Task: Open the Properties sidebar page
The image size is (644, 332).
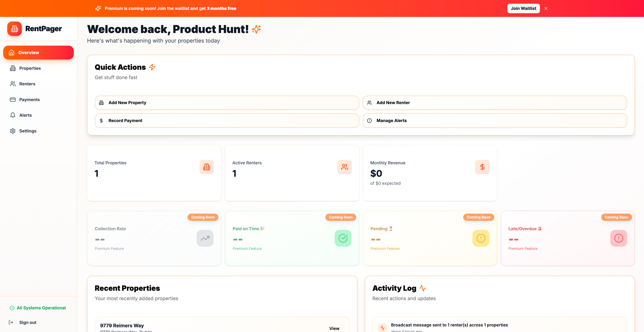Action: click(x=30, y=68)
